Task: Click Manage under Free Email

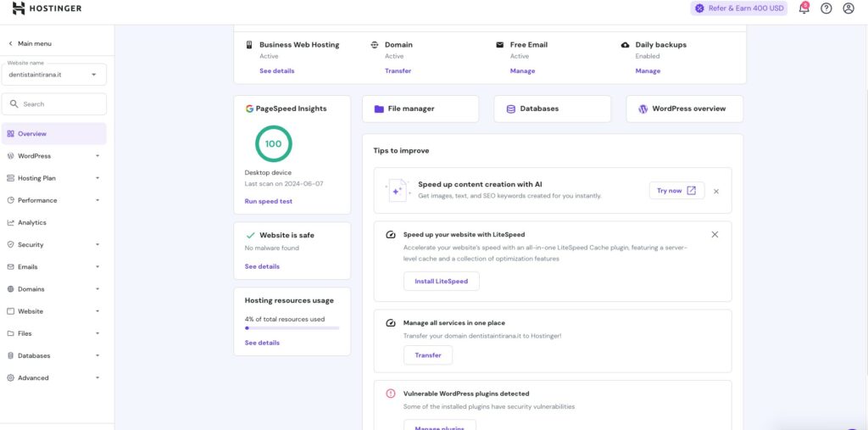Action: point(522,71)
